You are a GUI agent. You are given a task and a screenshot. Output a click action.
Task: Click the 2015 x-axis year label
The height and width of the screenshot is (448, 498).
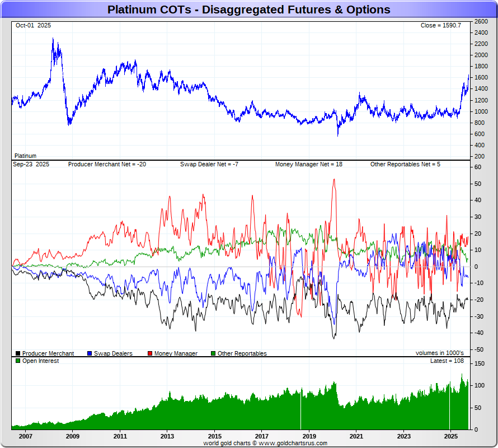tap(215, 436)
